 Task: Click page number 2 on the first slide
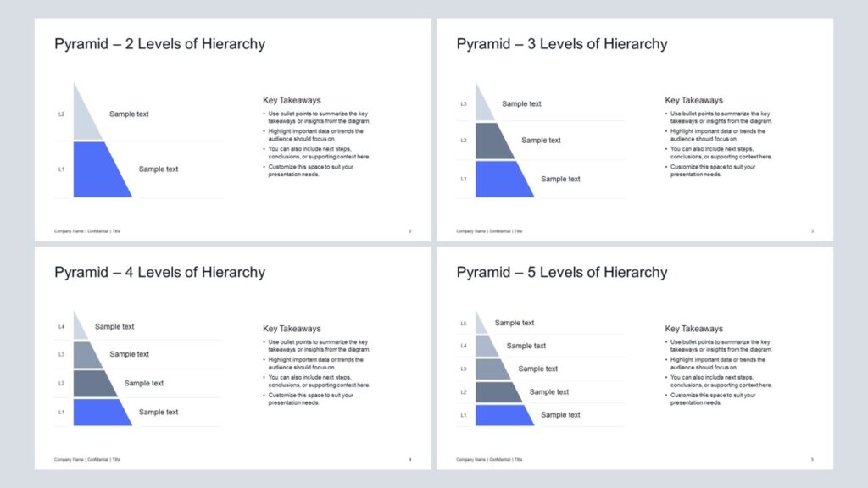[410, 231]
